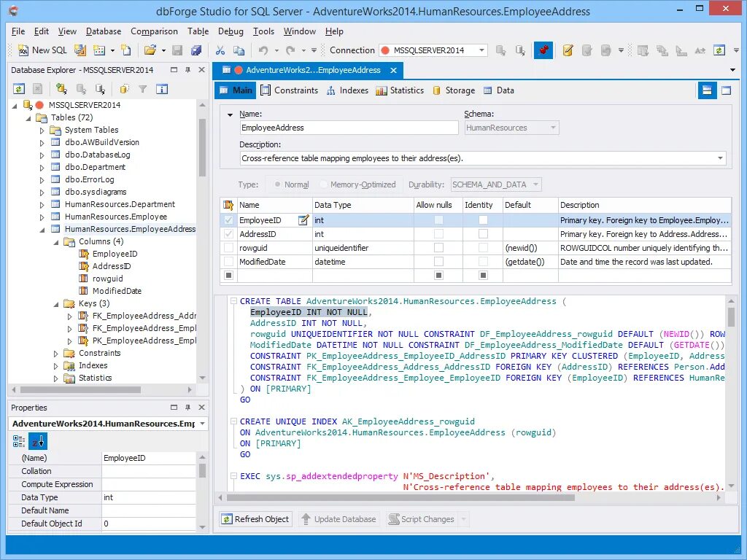Click the red pin icon in toolbar

point(543,50)
